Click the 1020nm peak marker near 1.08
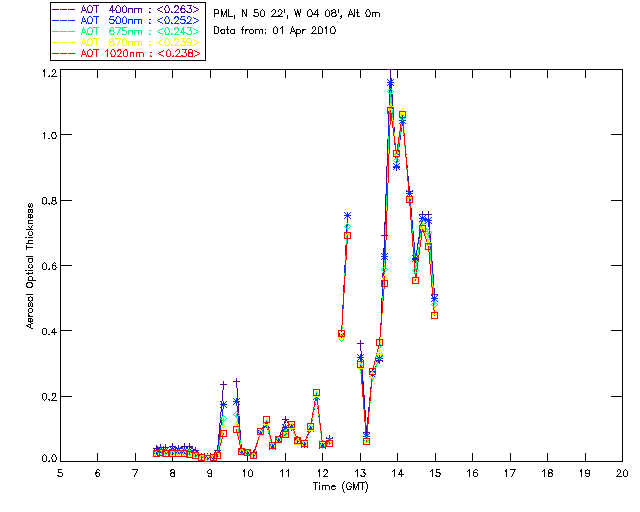 390,110
